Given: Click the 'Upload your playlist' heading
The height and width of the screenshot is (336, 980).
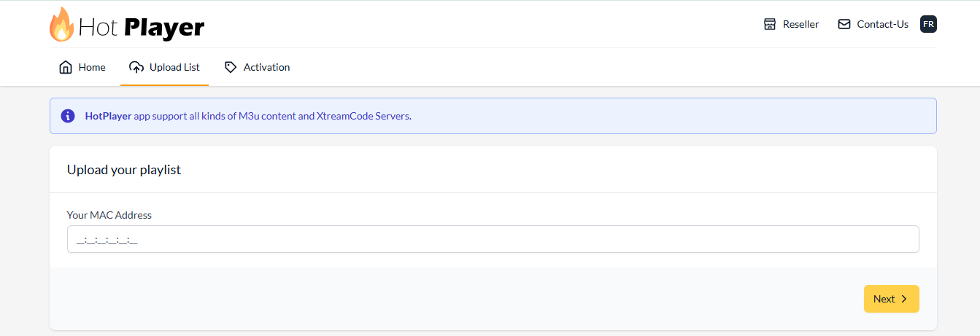Looking at the screenshot, I should 124,170.
